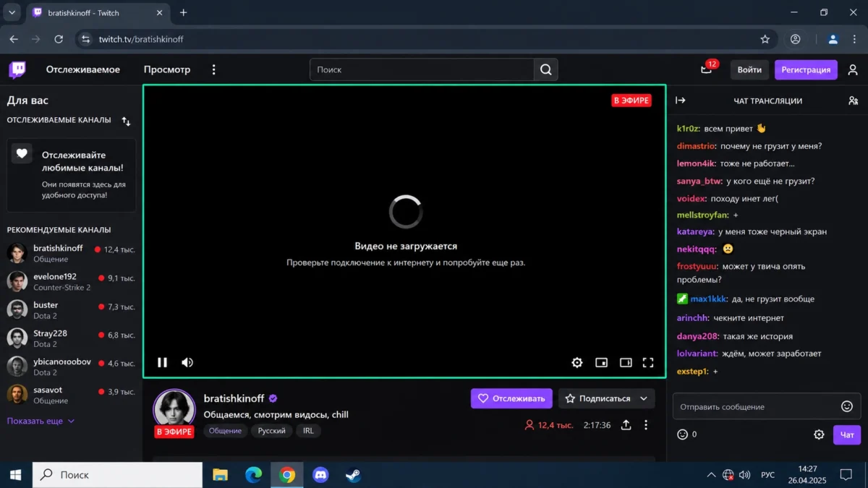Click bratishkinoff verified badge

tap(273, 398)
